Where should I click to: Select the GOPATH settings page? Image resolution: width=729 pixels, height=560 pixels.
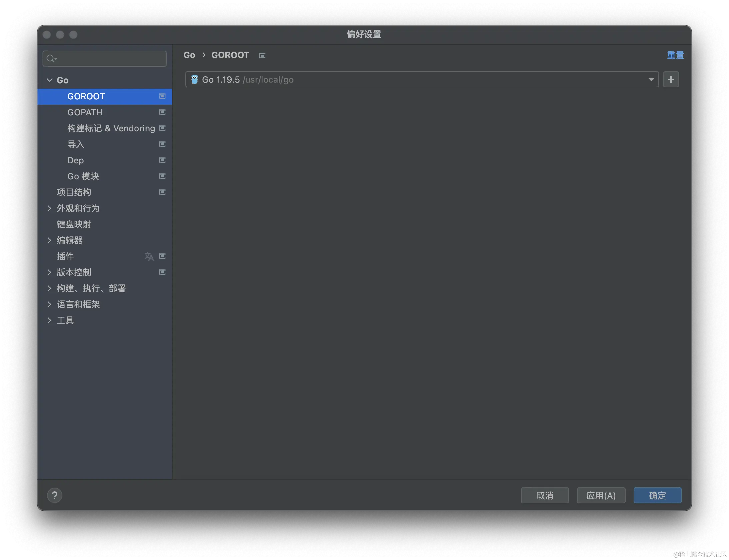coord(85,112)
